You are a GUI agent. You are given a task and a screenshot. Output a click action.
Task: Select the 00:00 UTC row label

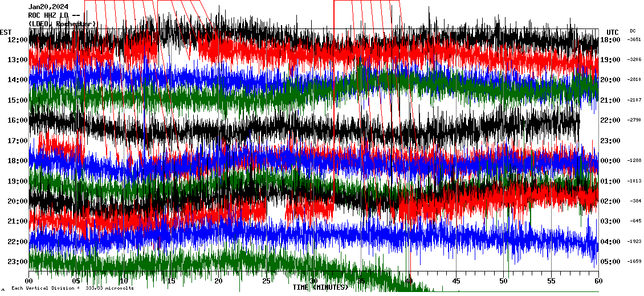click(614, 161)
